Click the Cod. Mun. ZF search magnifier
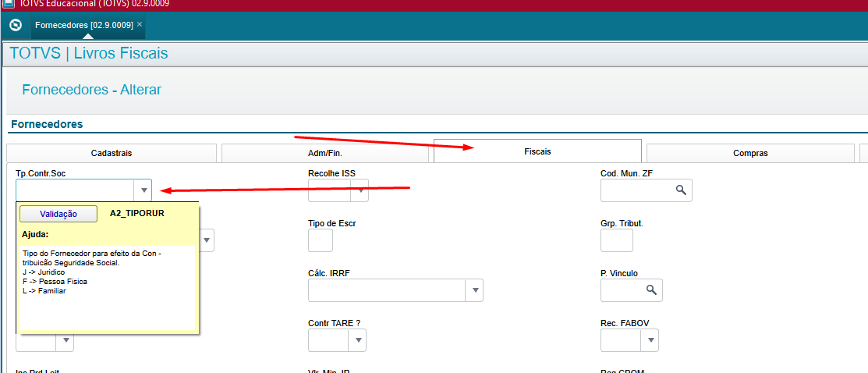The height and width of the screenshot is (373, 868). (681, 190)
